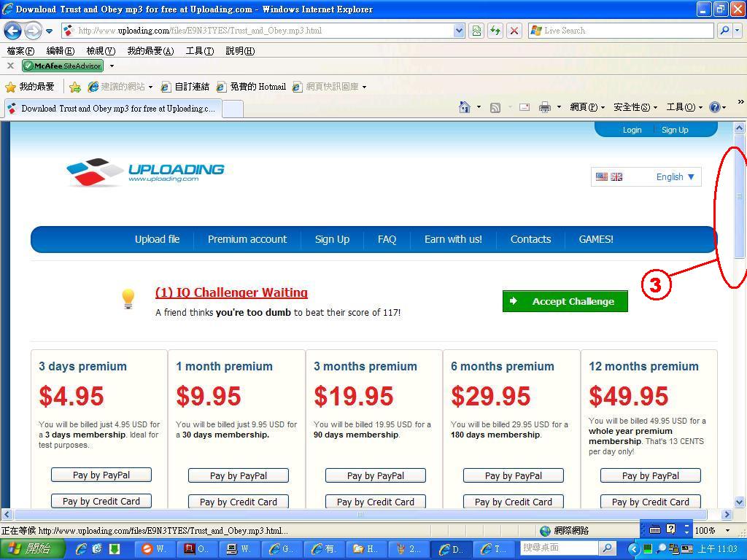The height and width of the screenshot is (560, 747).
Task: Open the 檔案(F) menu
Action: (20, 51)
